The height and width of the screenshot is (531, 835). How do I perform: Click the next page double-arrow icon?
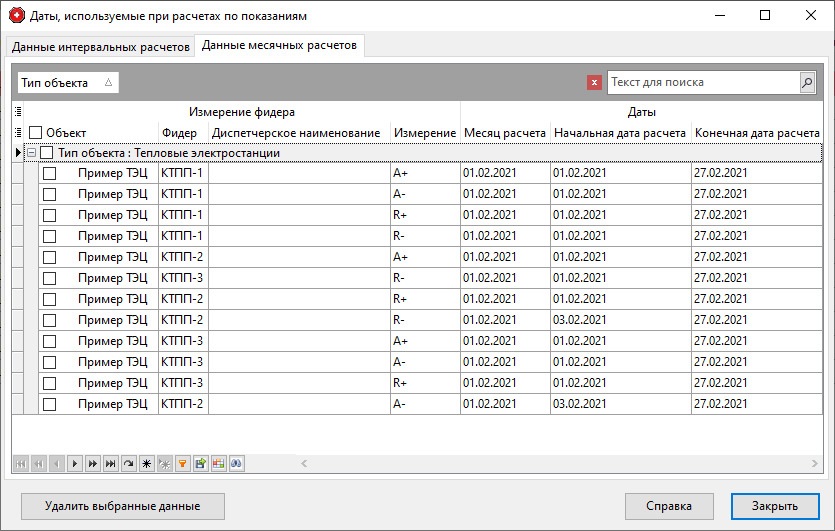[92, 463]
